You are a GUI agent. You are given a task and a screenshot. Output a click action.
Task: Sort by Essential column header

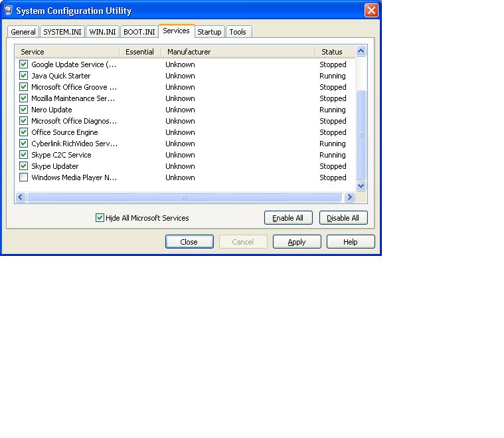click(140, 52)
